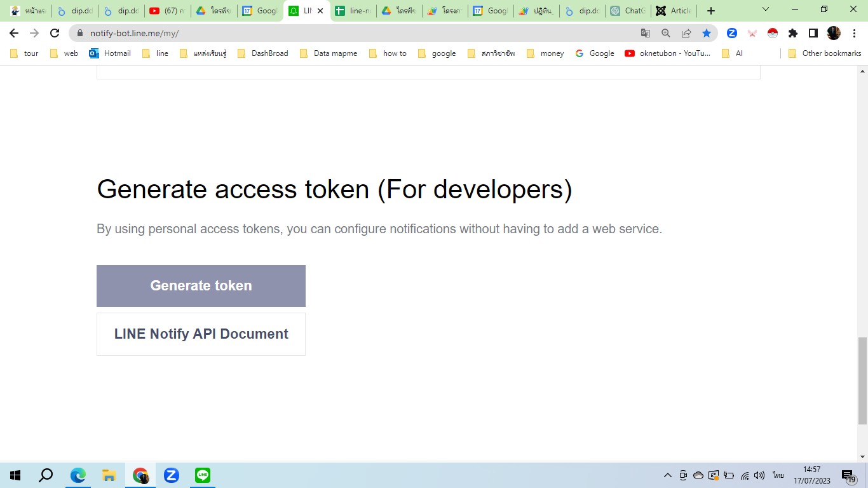The image size is (868, 488).
Task: Launch Microsoft Edge from taskbar
Action: [x=78, y=475]
